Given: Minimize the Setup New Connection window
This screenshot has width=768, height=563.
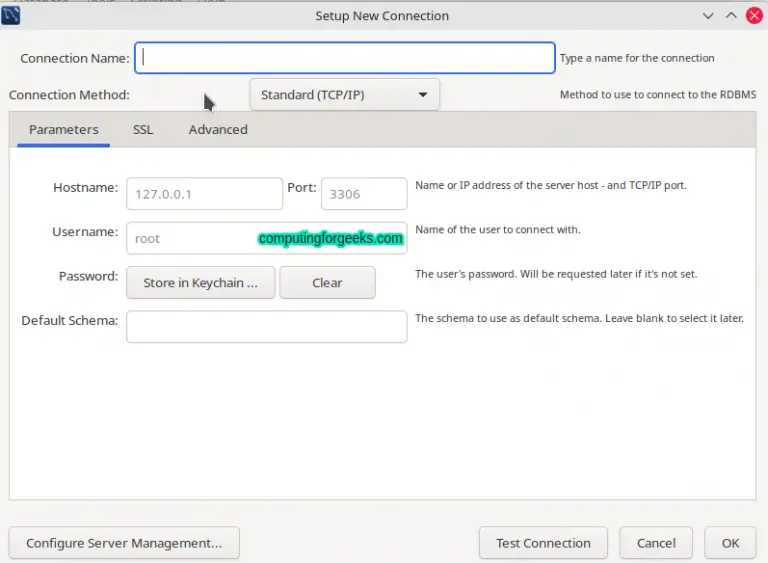Looking at the screenshot, I should click(x=708, y=16).
